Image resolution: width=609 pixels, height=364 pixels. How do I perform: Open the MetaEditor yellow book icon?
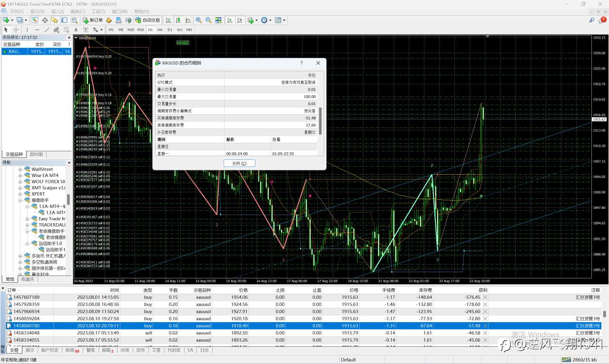click(x=109, y=20)
